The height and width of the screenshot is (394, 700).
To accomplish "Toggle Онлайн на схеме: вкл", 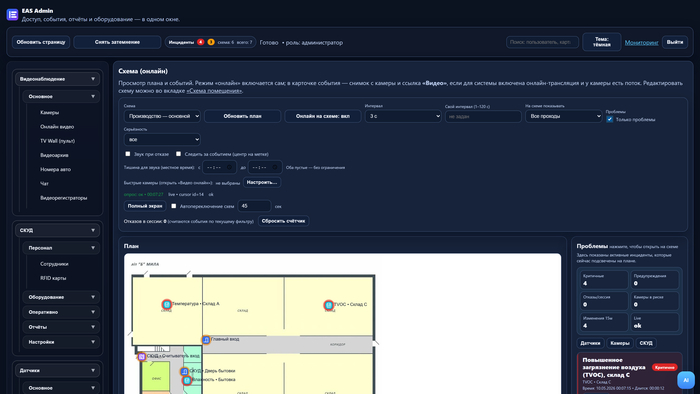I will point(323,116).
